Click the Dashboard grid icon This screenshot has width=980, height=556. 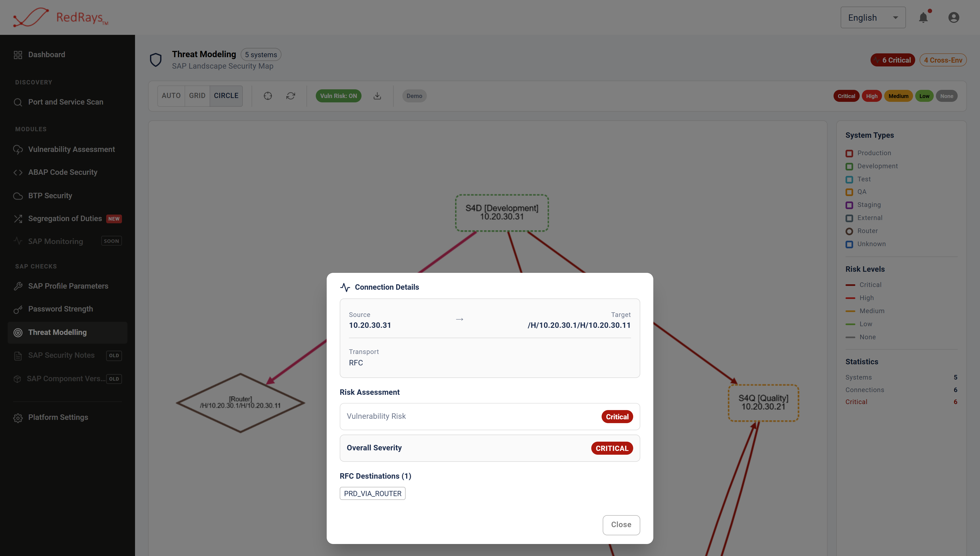click(18, 55)
